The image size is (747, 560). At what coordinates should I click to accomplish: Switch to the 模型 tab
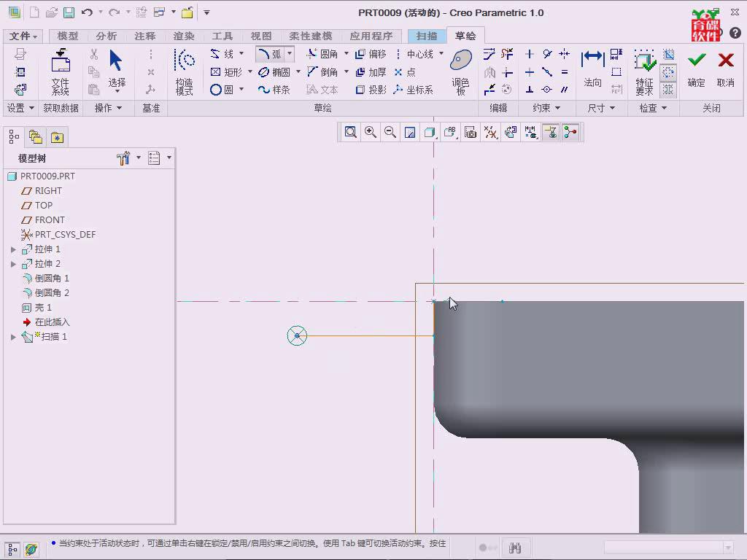point(68,36)
